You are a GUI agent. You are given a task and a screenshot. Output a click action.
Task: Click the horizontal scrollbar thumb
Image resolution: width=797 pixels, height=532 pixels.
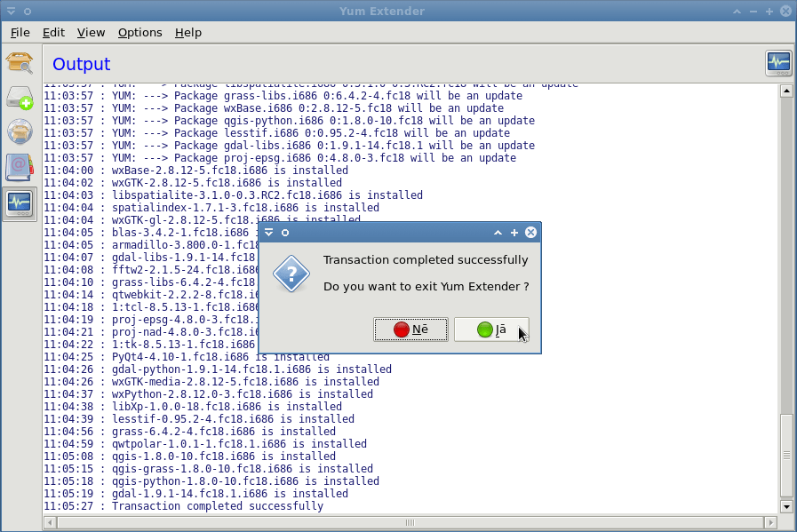pos(410,522)
